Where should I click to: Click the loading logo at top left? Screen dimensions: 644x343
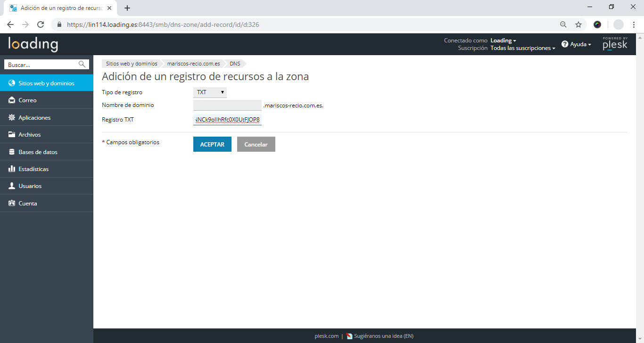click(x=33, y=44)
